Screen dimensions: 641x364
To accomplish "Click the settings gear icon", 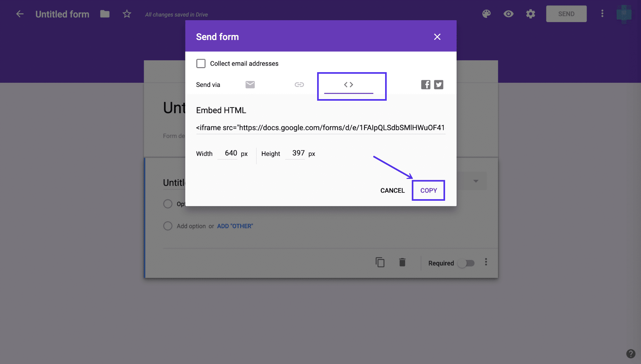I will tap(530, 14).
